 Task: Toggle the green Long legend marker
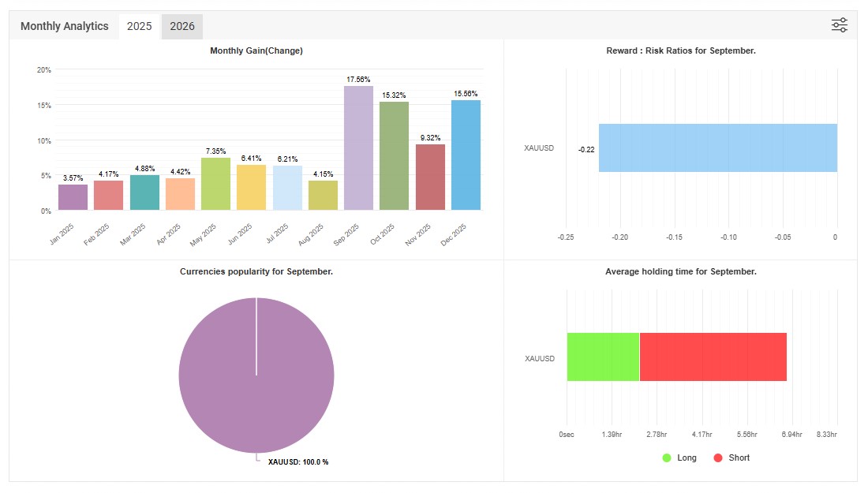pos(667,458)
